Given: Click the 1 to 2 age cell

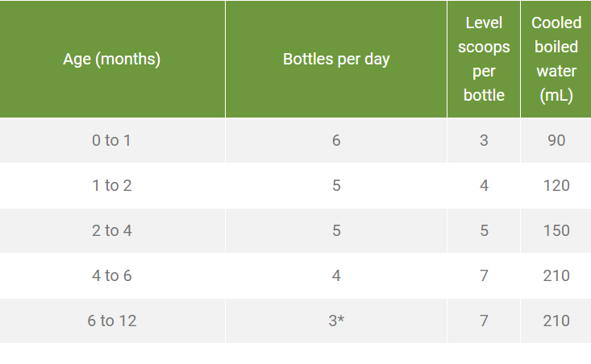Looking at the screenshot, I should coord(112,185).
